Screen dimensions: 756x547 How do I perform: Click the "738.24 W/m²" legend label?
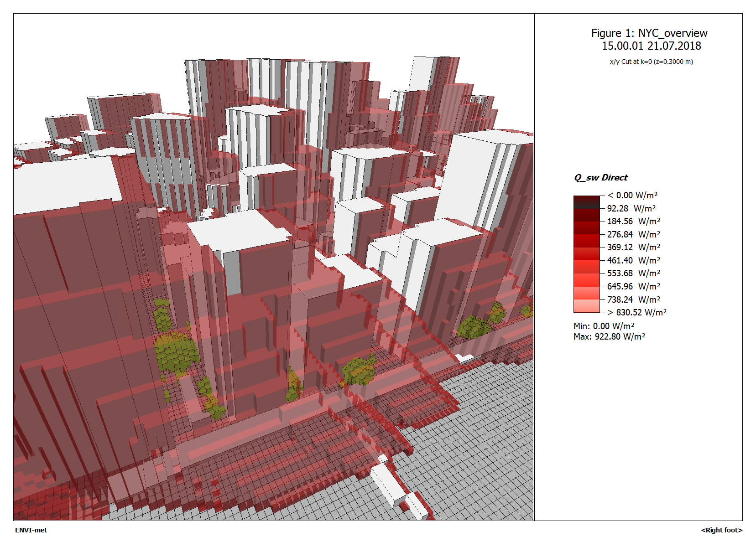(x=633, y=299)
